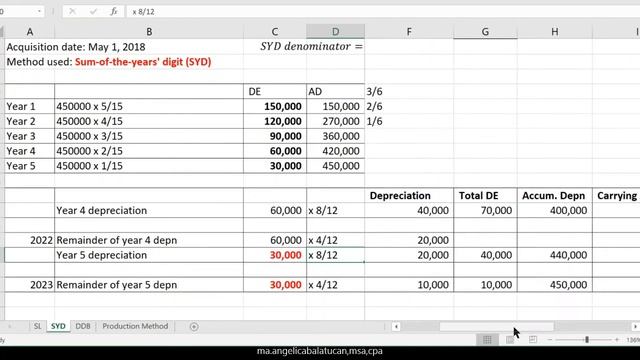
Task: Select the 'AD' header cell
Action: [x=336, y=91]
